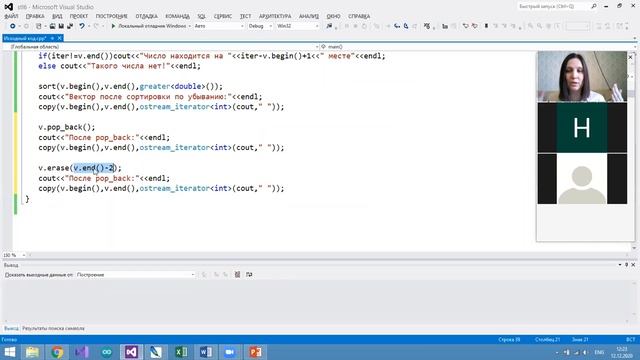640x360 pixels.
Task: Open the ПОСТРОЕНИЕ menu
Action: coord(111,16)
